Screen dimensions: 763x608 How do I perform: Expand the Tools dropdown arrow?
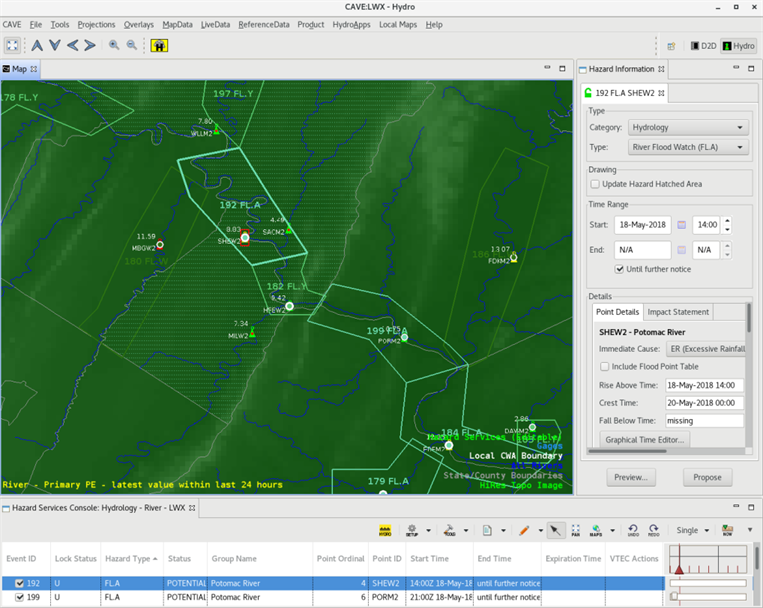pyautogui.click(x=466, y=531)
